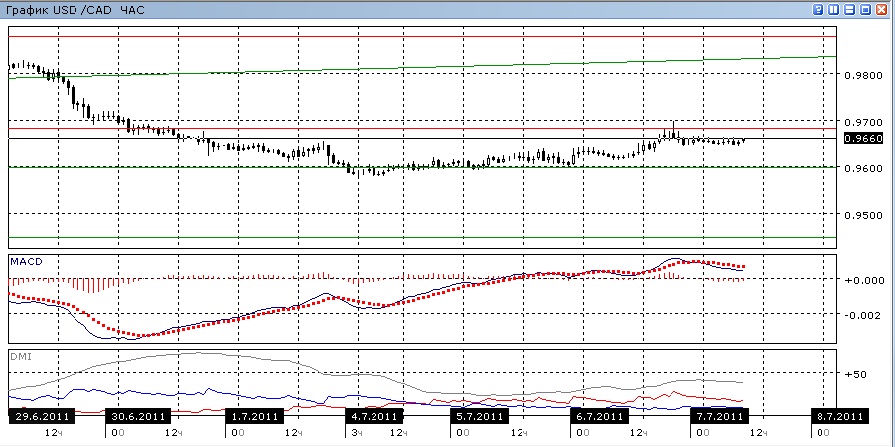This screenshot has width=895, height=447.
Task: Click the 4.7.2011 date marker
Action: pyautogui.click(x=374, y=416)
